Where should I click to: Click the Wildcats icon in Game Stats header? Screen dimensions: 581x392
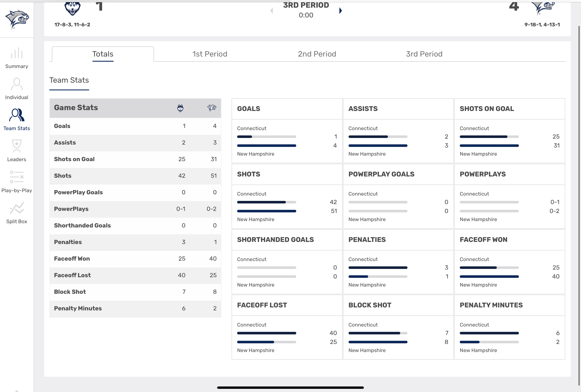212,108
